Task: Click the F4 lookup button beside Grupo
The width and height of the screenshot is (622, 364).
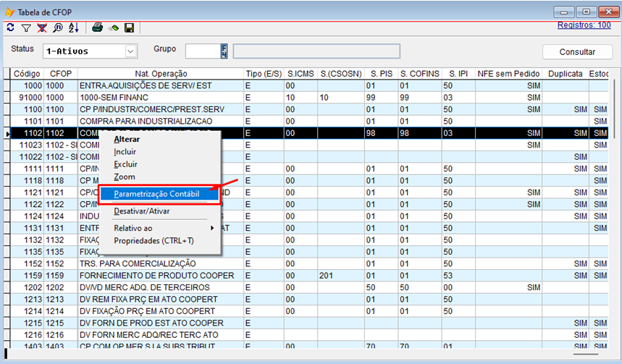Action: coord(224,51)
